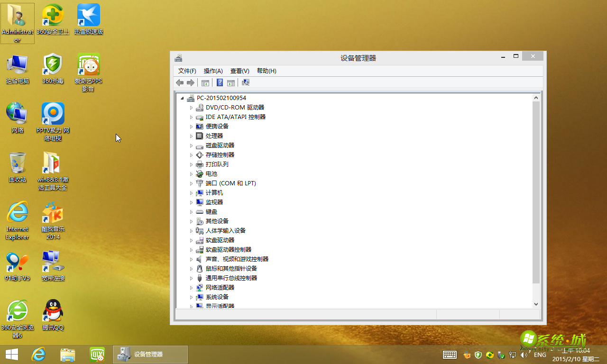Launch 迅雷极速版 from the desktop
The height and width of the screenshot is (364, 607).
pos(88,14)
